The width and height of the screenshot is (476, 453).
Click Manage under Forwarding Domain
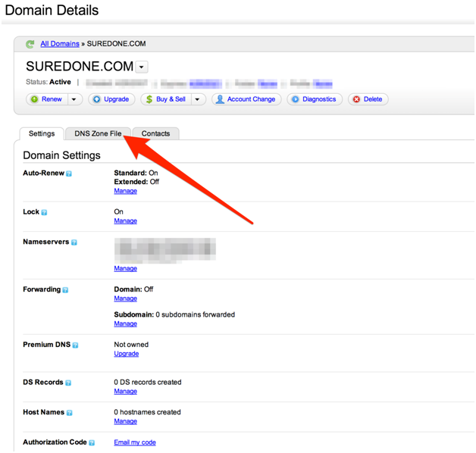click(125, 298)
